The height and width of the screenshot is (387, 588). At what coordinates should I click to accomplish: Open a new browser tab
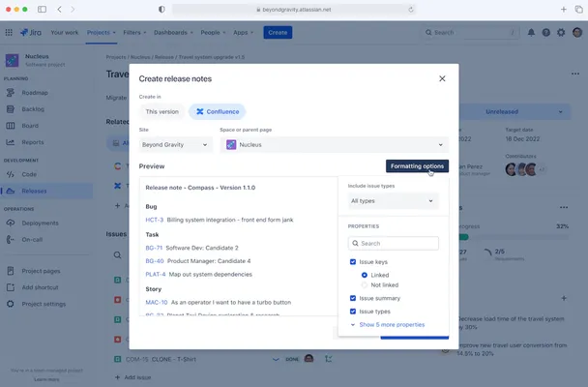click(x=563, y=10)
